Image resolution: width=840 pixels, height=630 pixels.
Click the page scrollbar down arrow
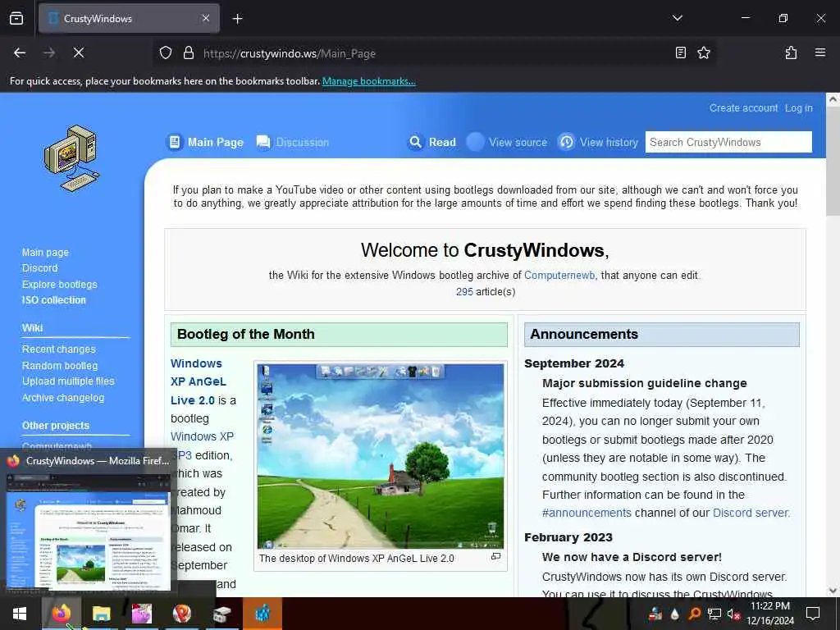point(833,591)
